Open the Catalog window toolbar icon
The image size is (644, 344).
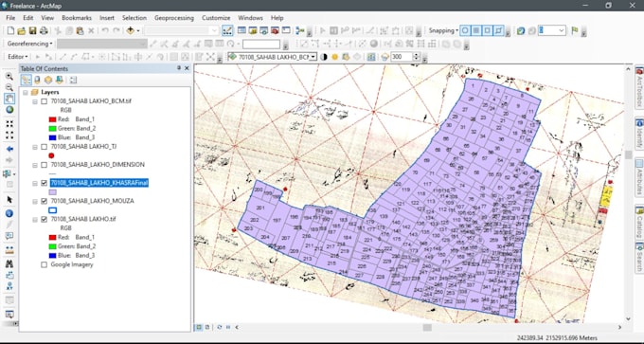point(253,31)
